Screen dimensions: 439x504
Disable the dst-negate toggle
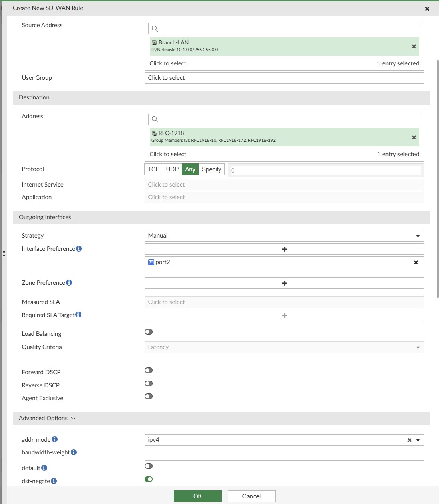click(149, 479)
